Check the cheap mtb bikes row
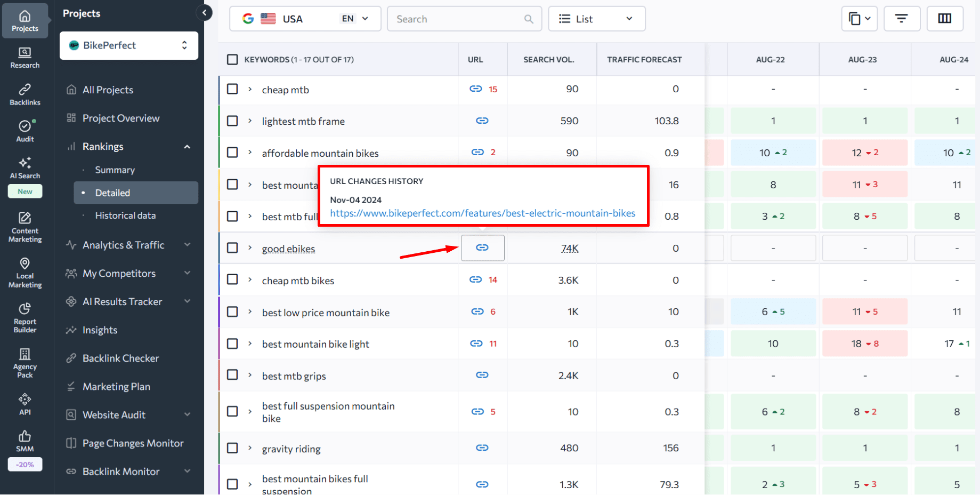Viewport: 980px width, 495px height. [232, 280]
